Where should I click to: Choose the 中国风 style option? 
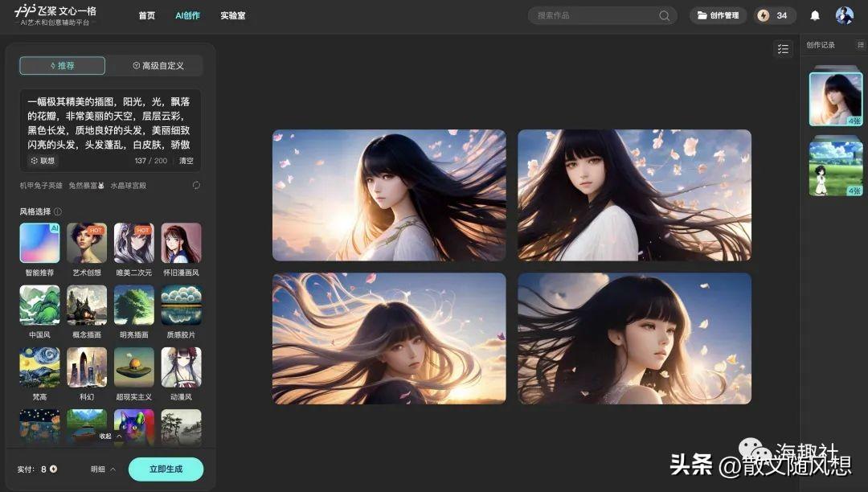pos(39,305)
